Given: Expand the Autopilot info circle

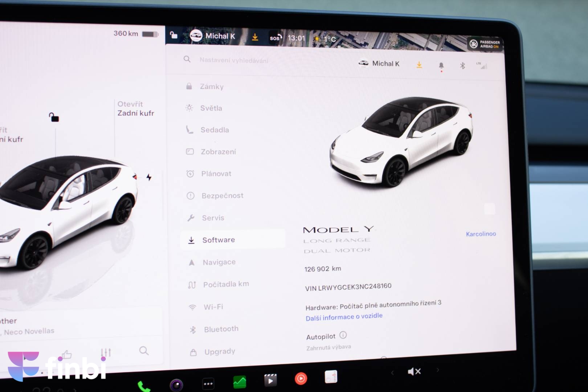Looking at the screenshot, I should (343, 335).
